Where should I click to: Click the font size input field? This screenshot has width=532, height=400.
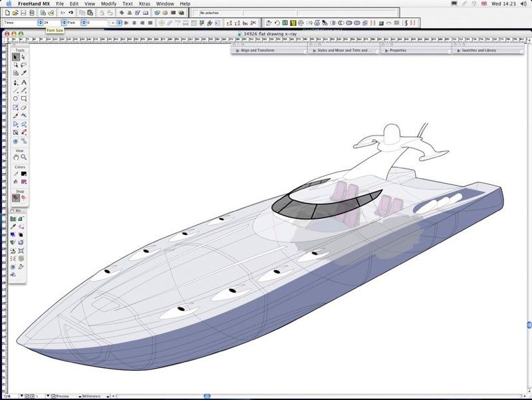[x=50, y=23]
